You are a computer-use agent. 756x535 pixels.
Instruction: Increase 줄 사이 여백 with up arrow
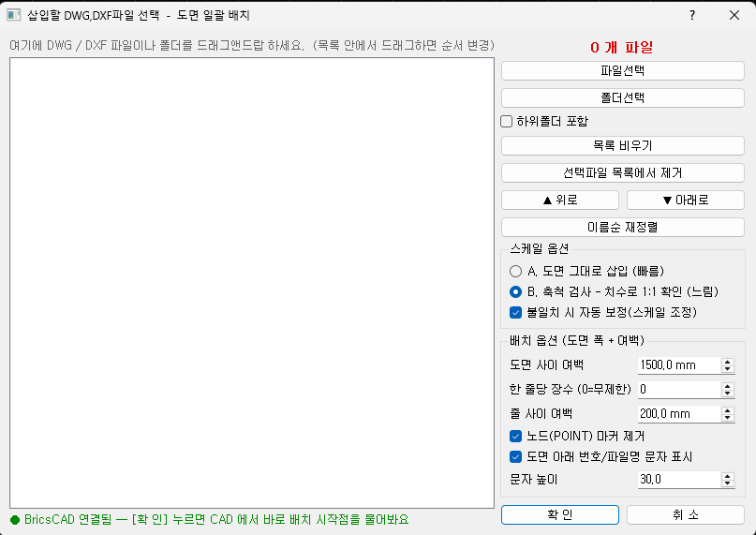[x=728, y=410]
